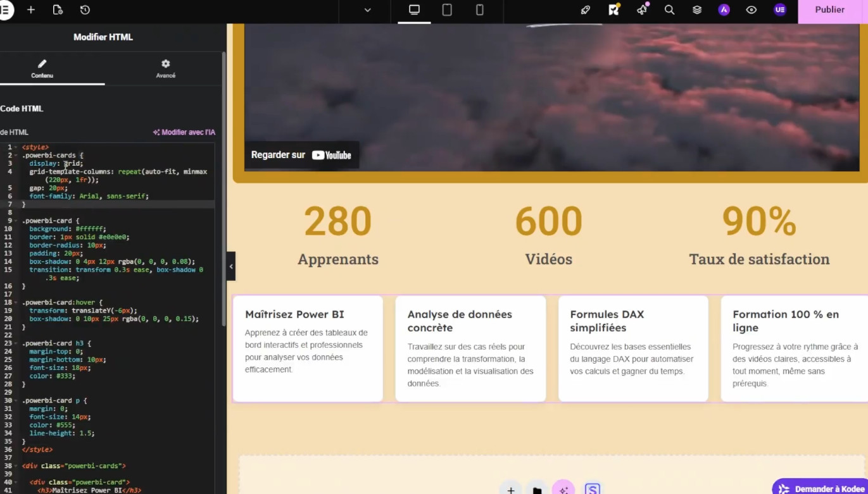Open the finder search magnifier icon
The width and height of the screenshot is (868, 494).
pyautogui.click(x=669, y=10)
